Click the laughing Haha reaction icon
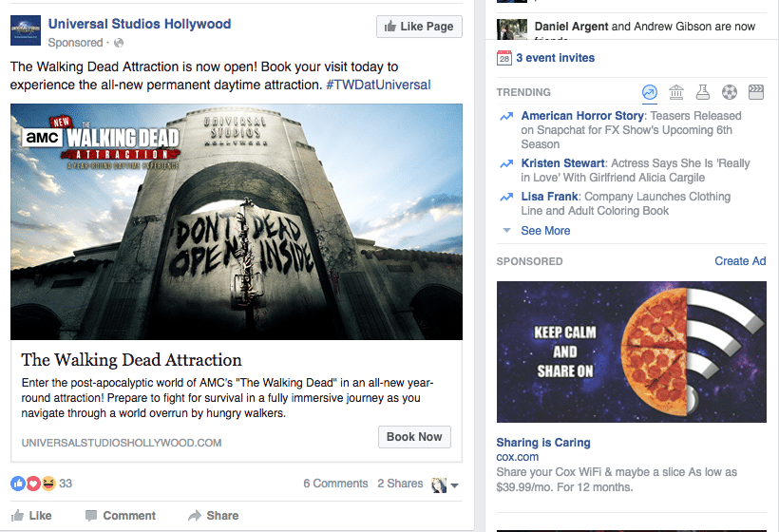The height and width of the screenshot is (532, 779). tap(48, 484)
